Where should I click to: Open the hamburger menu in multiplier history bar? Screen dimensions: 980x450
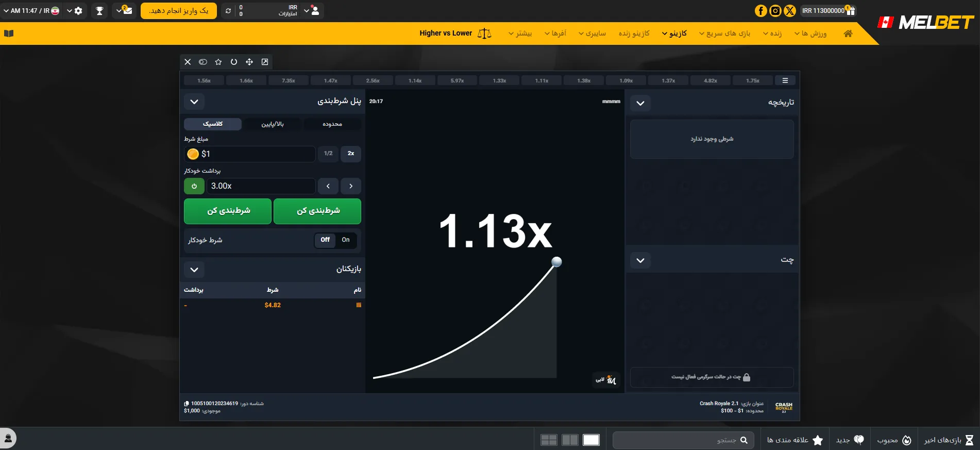785,80
